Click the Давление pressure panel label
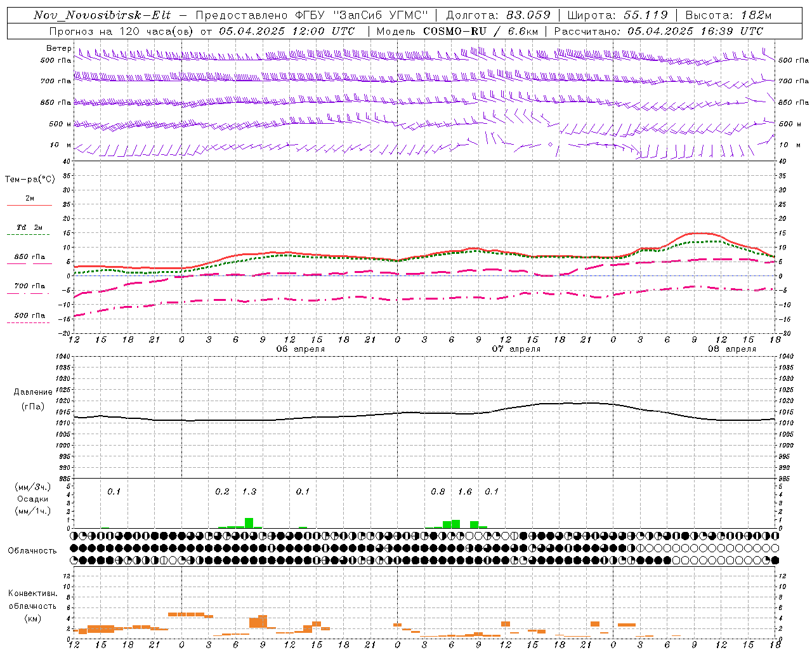The height and width of the screenshot is (650, 812). click(x=33, y=392)
